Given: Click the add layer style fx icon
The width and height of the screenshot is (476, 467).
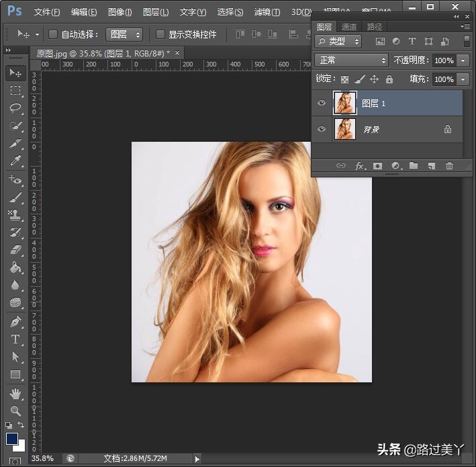Looking at the screenshot, I should coord(361,166).
